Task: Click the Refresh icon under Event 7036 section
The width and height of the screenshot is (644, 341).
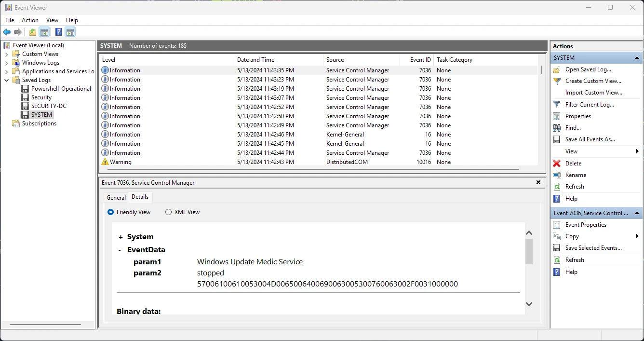Action: click(x=557, y=260)
